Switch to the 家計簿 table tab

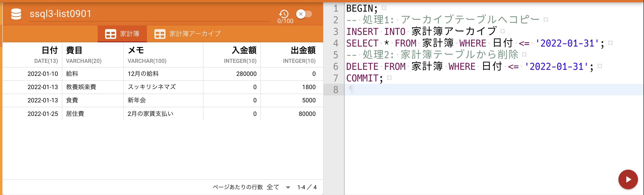[x=122, y=34]
